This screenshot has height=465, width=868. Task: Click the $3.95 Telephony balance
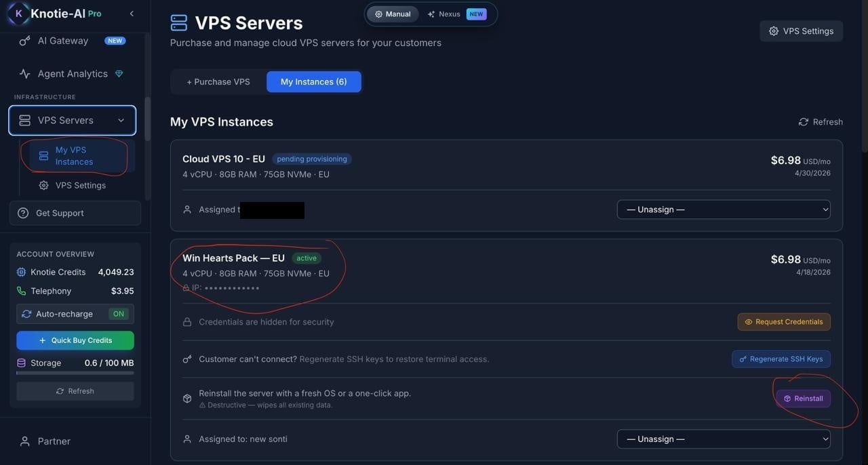[x=123, y=291]
